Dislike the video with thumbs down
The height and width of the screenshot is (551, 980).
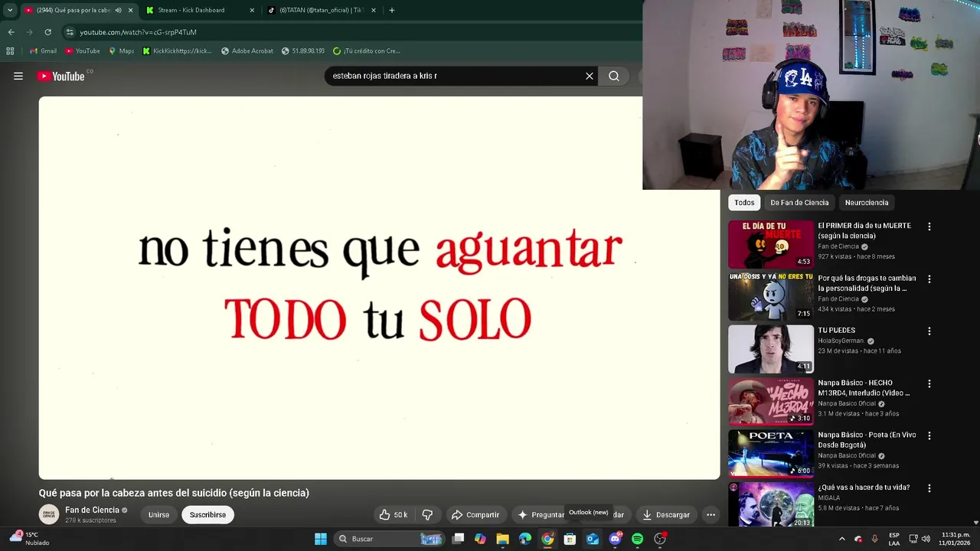427,515
